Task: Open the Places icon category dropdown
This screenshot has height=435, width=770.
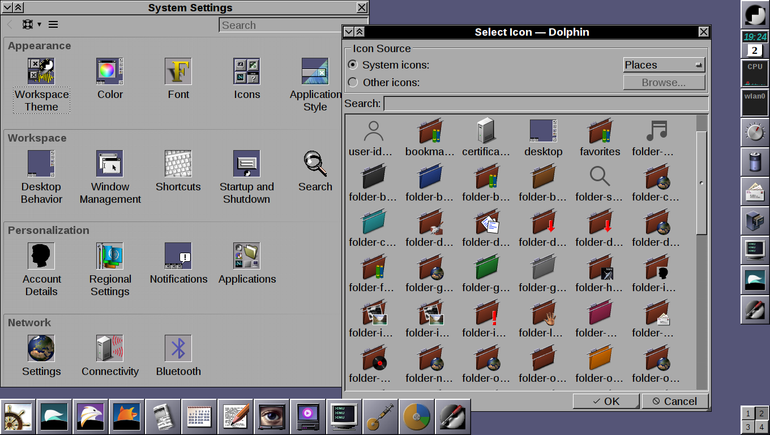Action: coord(663,65)
